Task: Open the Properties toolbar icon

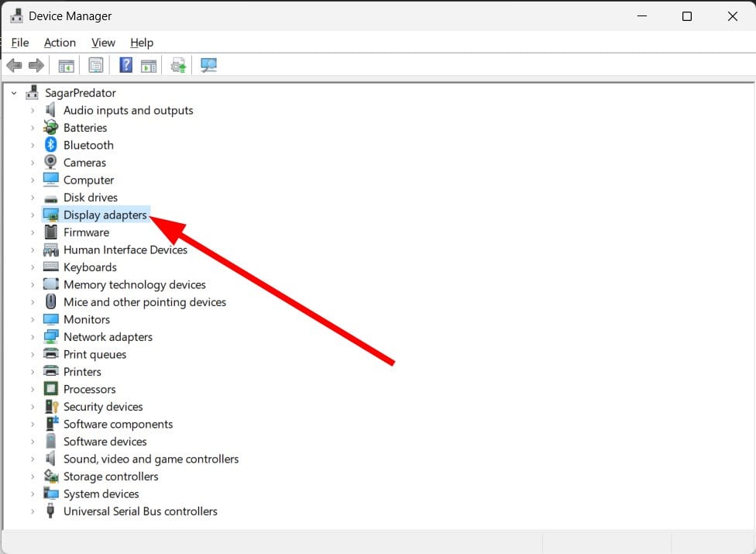Action: (x=96, y=65)
